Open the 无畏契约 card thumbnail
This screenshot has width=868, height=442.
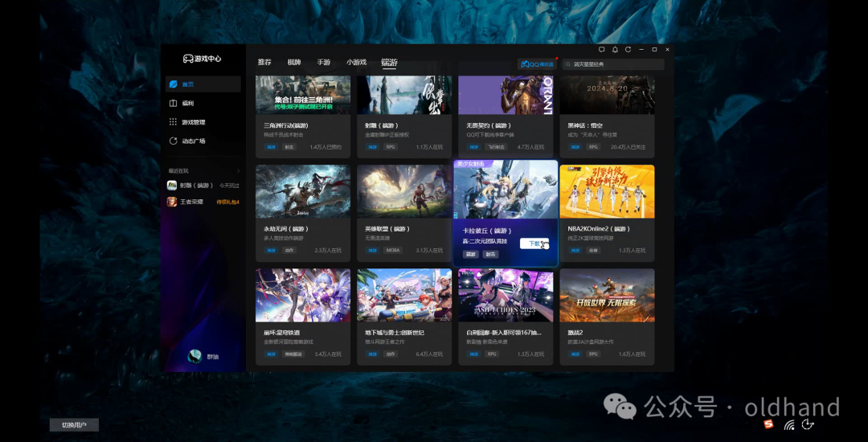click(506, 95)
